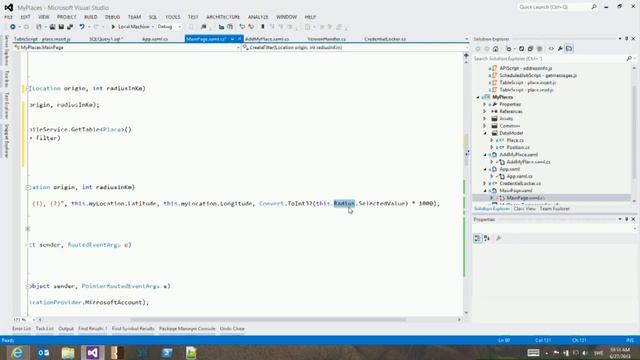Screen dimensions: 640x360
Task: Select Place.cs in Solution Explorer
Action: coord(515,140)
